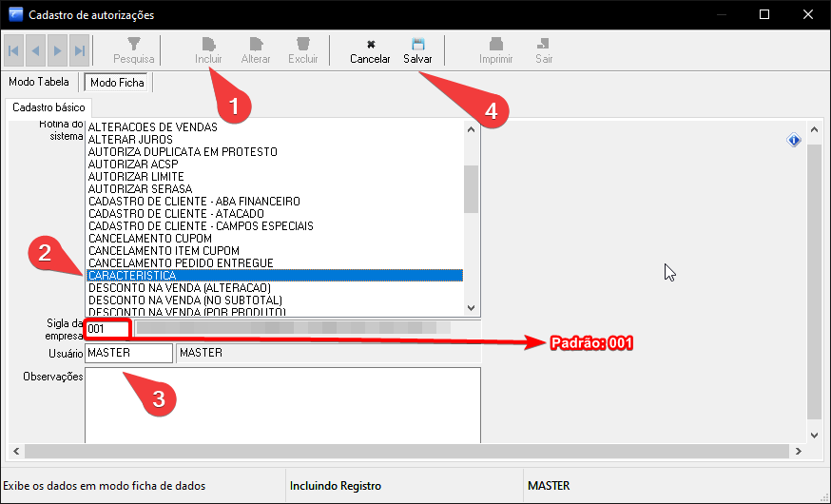Select the Modo Ficha tab

click(x=117, y=83)
